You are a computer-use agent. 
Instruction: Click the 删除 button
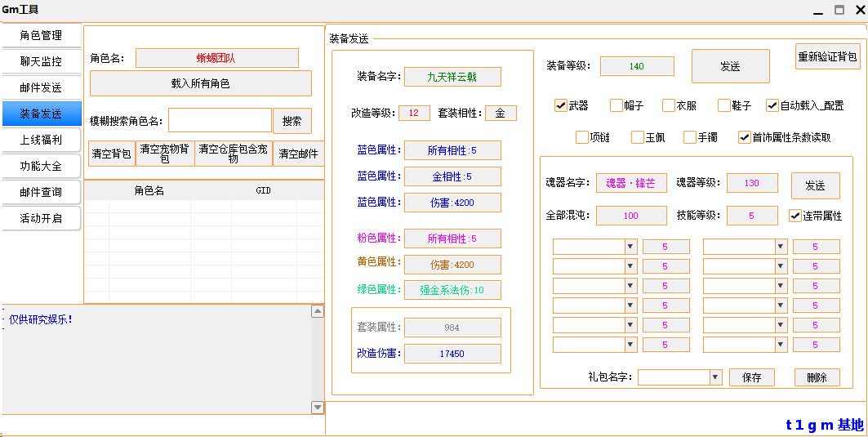(817, 377)
